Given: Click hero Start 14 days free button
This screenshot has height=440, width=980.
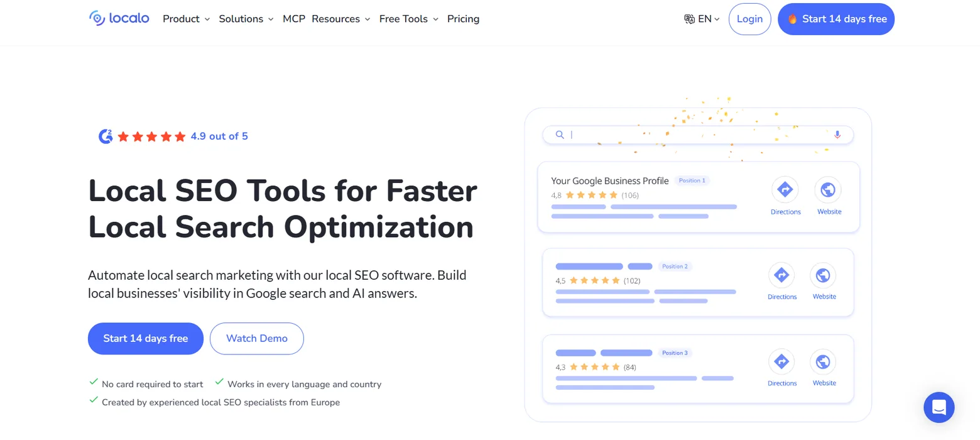Looking at the screenshot, I should (146, 338).
